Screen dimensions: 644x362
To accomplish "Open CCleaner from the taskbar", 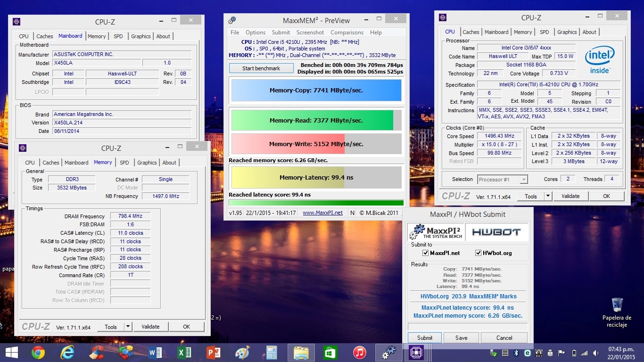I will point(97,353).
